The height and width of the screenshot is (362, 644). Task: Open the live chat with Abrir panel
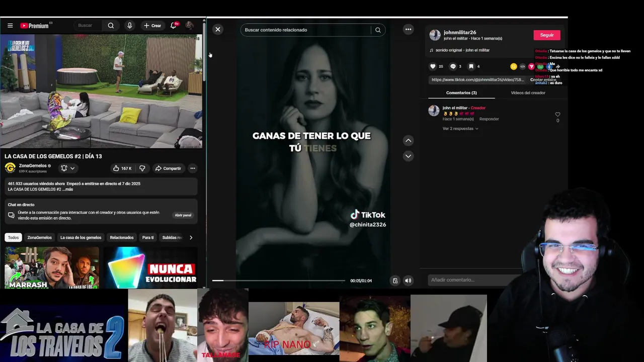[x=183, y=215]
